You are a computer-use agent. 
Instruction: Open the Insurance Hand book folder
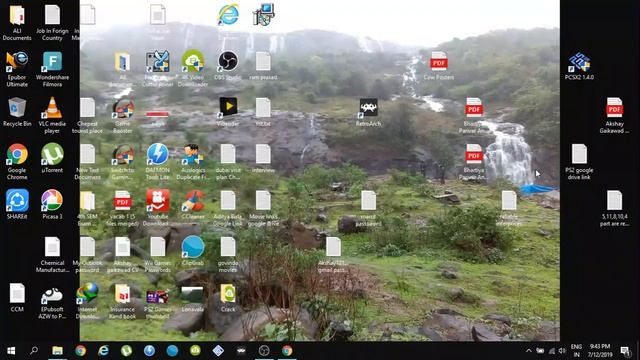pos(122,294)
